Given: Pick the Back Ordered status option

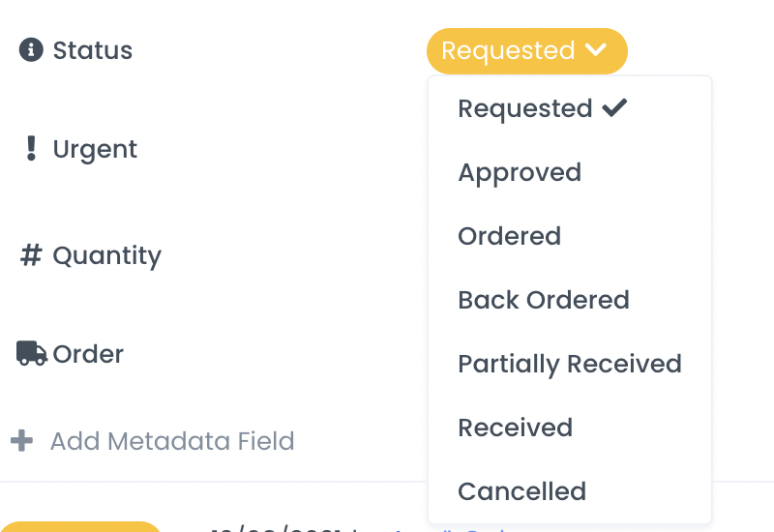Looking at the screenshot, I should 543,300.
